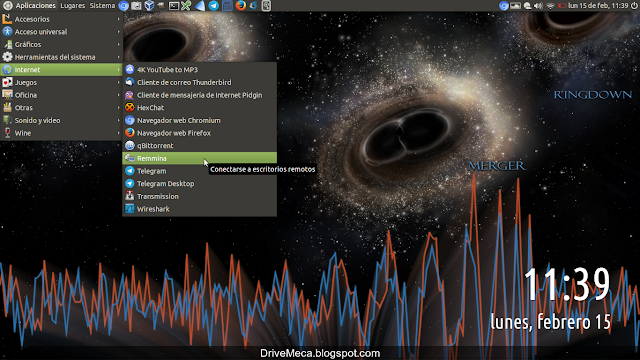Open the calculator launcher in the panel
The width and height of the screenshot is (640, 360).
pyautogui.click(x=227, y=6)
